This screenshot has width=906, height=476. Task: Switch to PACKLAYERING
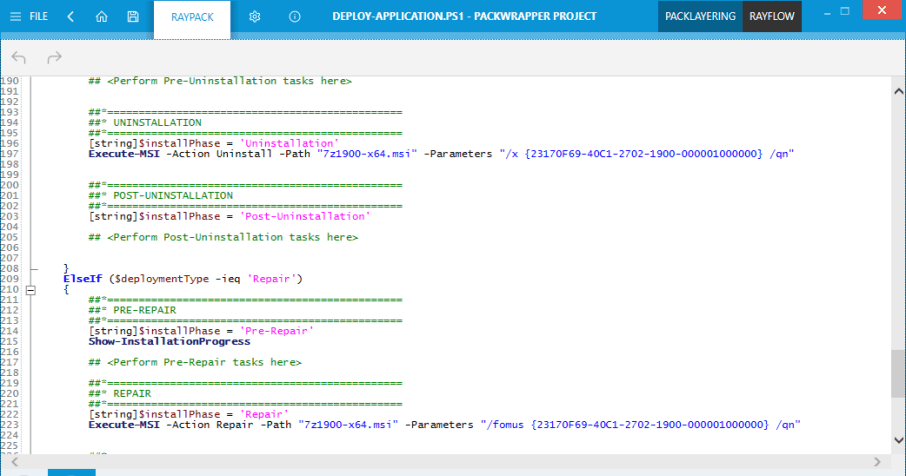pos(700,17)
